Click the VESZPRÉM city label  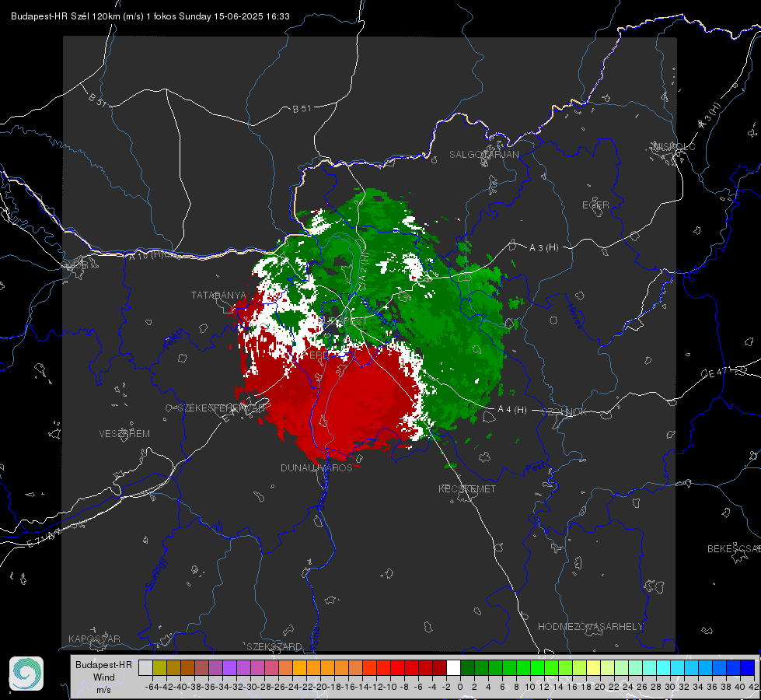[x=124, y=434]
